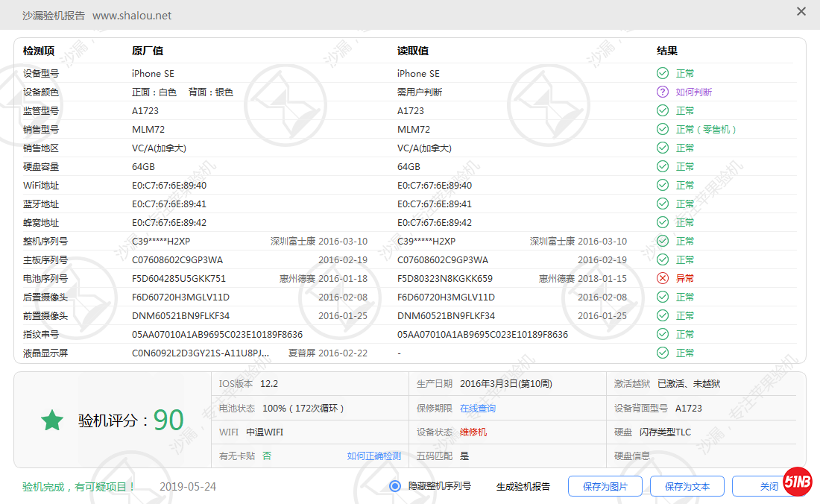Click the X icon at top right

click(801, 12)
